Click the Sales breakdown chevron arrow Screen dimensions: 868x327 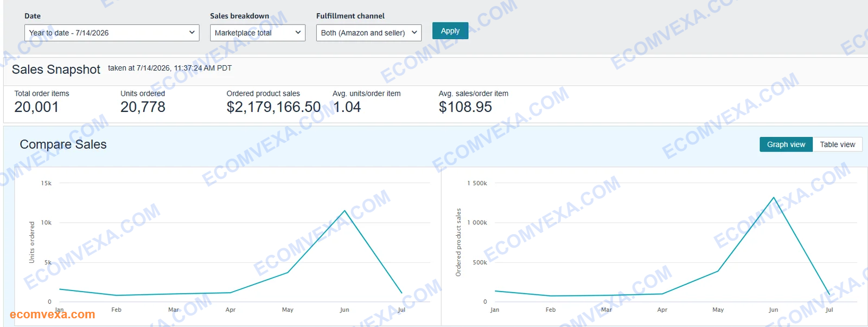pos(298,33)
